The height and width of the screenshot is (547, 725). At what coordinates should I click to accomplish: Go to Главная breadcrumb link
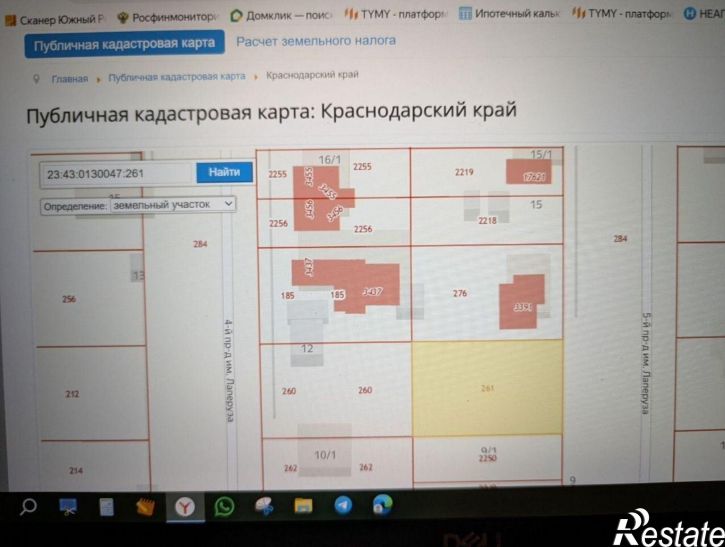click(70, 79)
